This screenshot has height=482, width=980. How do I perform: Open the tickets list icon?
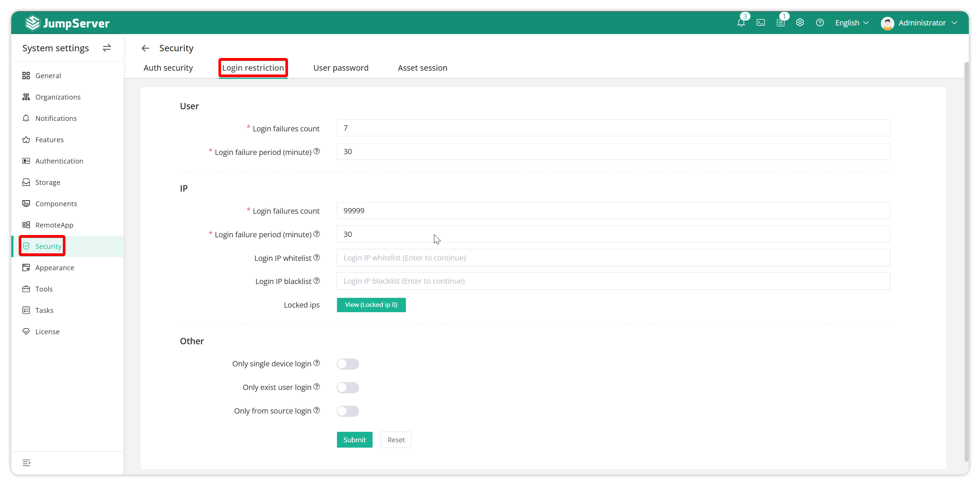[780, 22]
